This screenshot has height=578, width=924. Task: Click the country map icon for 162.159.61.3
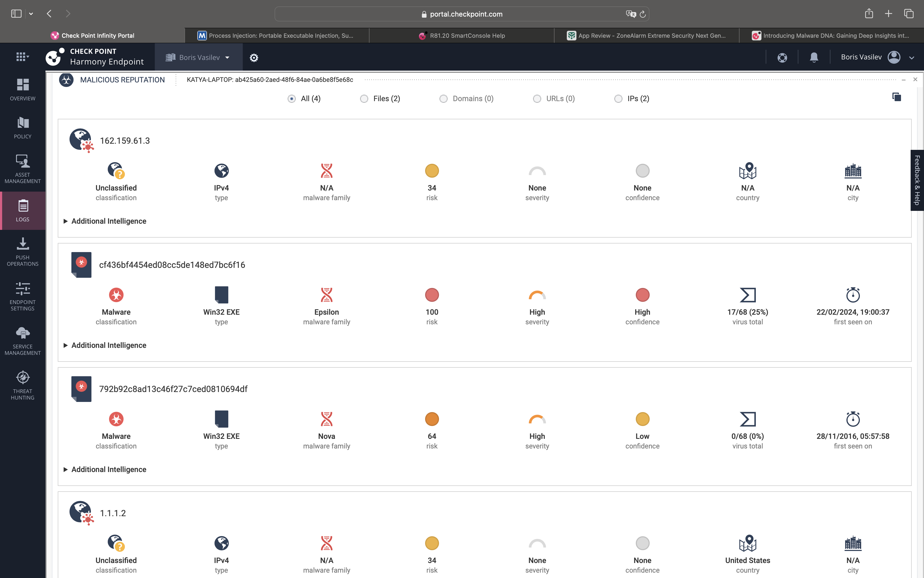point(748,170)
